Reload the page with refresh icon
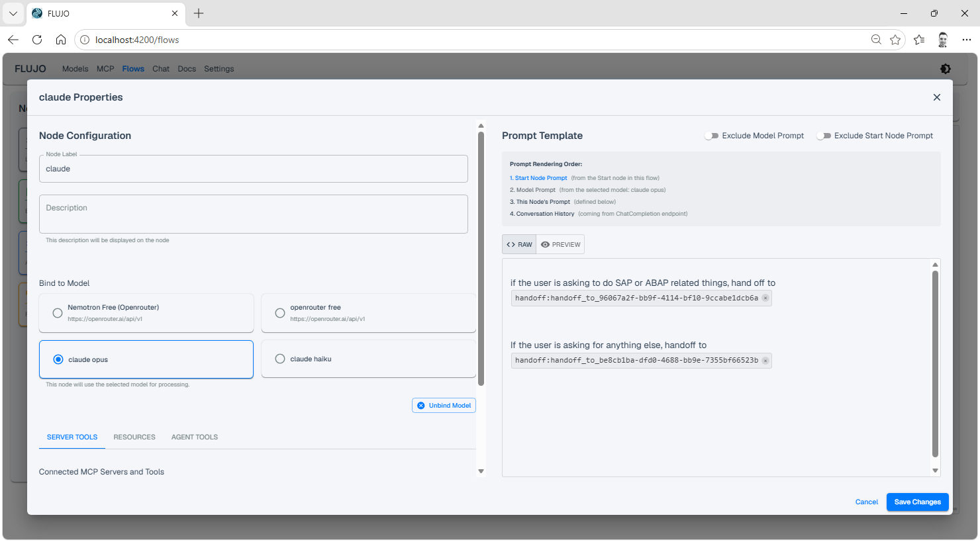980x542 pixels. tap(37, 40)
